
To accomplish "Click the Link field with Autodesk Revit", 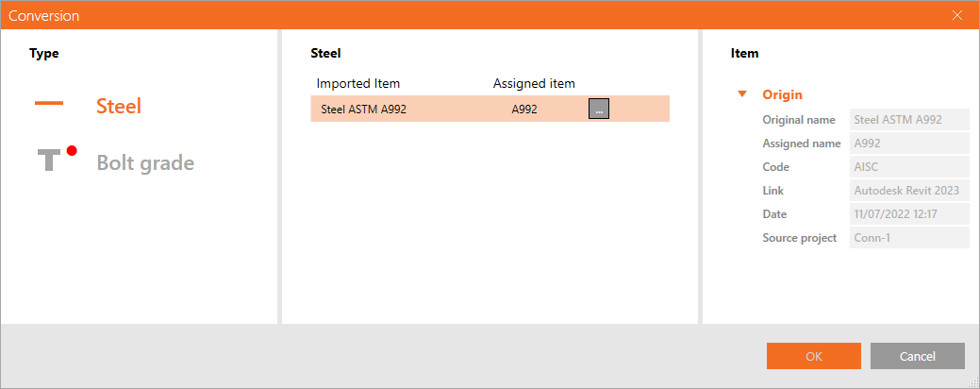I will (909, 191).
